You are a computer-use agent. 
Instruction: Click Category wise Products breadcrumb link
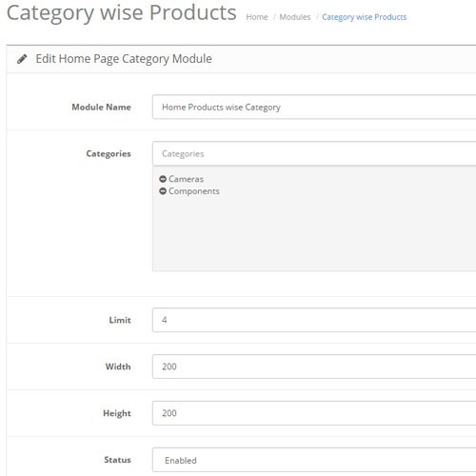364,17
